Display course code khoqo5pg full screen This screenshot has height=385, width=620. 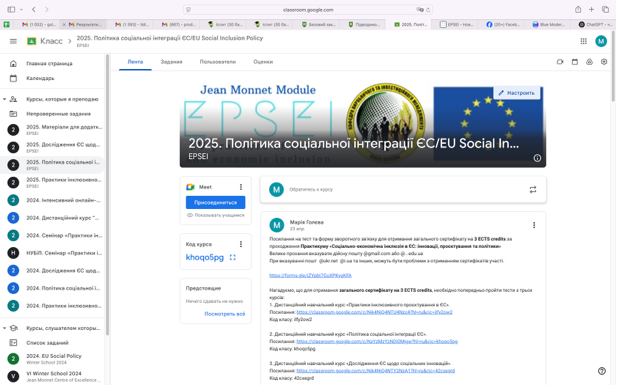point(233,257)
